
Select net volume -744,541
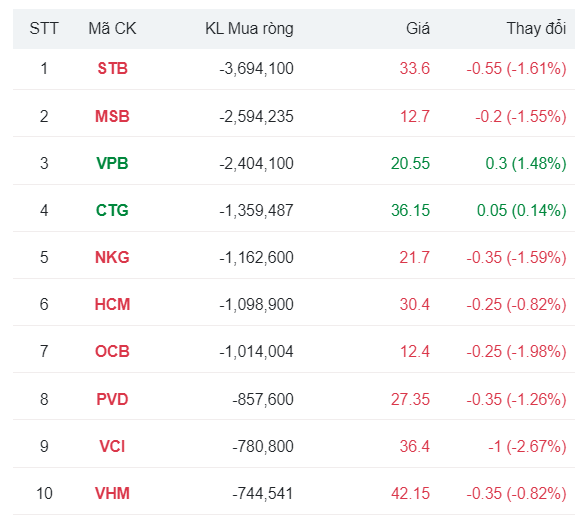(x=263, y=494)
